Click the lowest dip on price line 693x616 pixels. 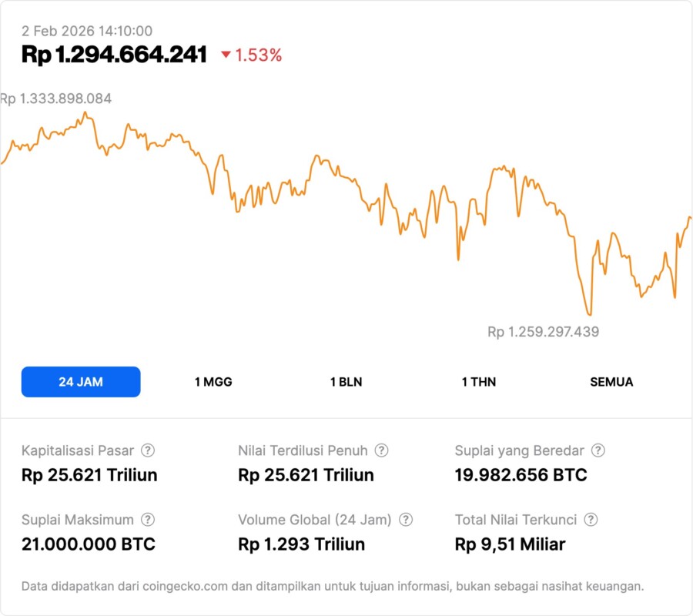pos(589,314)
